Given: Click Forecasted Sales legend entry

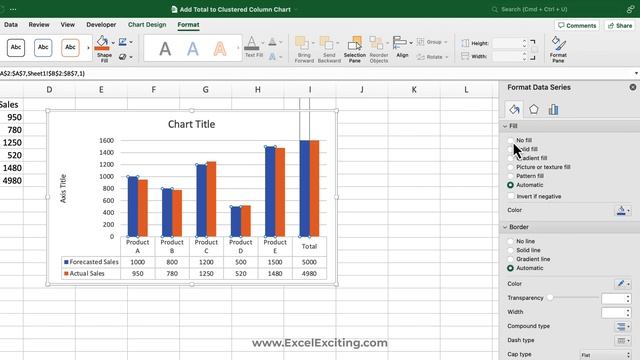Looking at the screenshot, I should pos(91,262).
